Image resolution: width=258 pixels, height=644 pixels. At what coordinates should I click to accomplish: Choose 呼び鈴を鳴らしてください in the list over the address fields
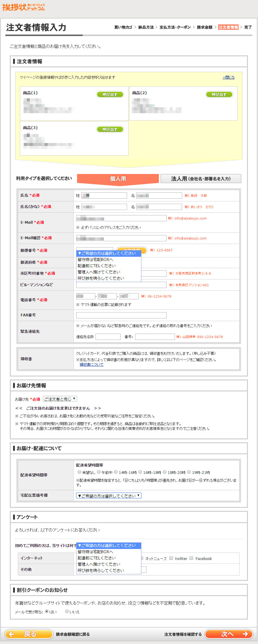tap(109, 278)
